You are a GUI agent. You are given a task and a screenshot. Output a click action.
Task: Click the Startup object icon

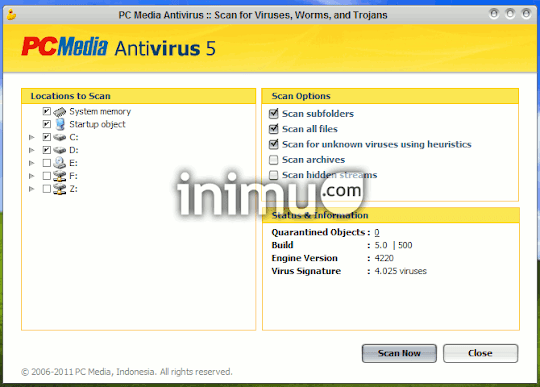60,124
